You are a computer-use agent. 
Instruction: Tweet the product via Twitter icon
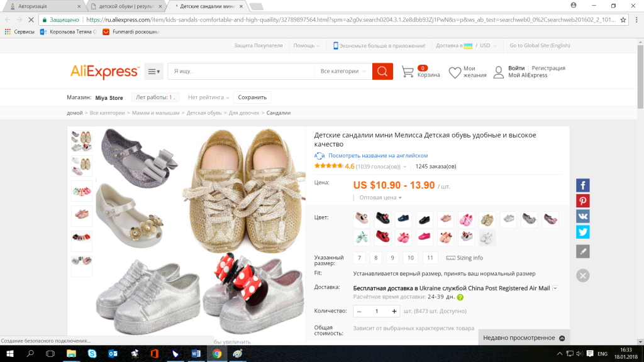pyautogui.click(x=582, y=232)
